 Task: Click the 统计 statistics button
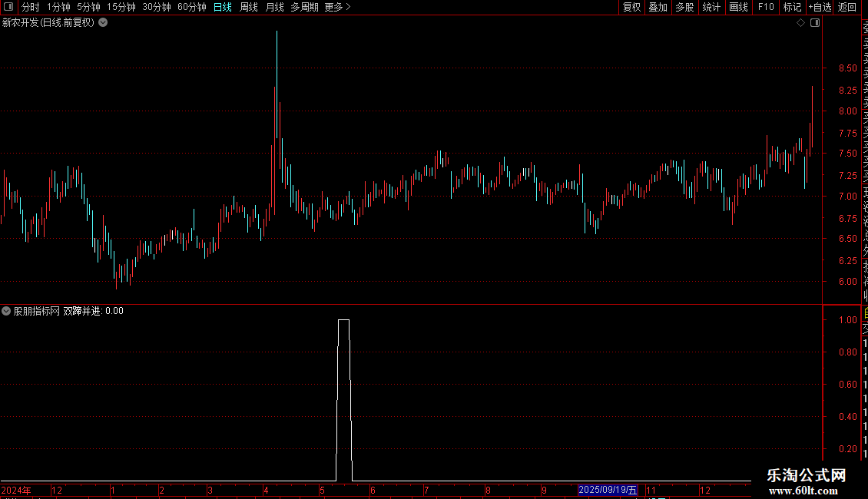(711, 7)
